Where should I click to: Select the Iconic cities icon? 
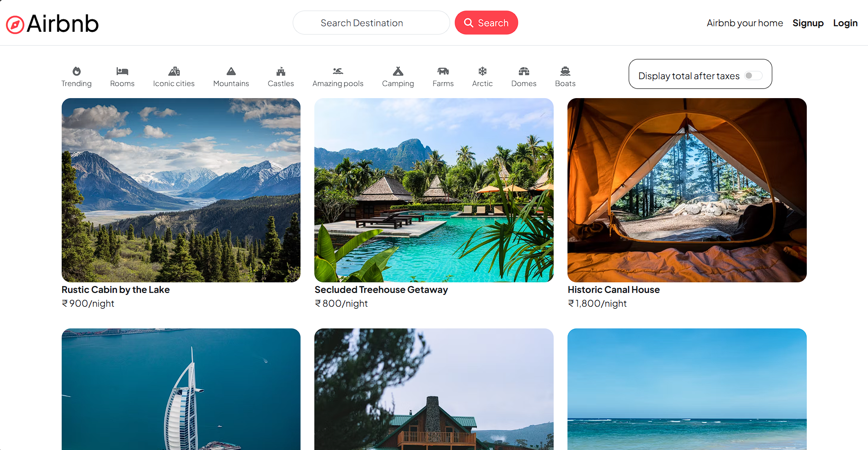click(174, 71)
